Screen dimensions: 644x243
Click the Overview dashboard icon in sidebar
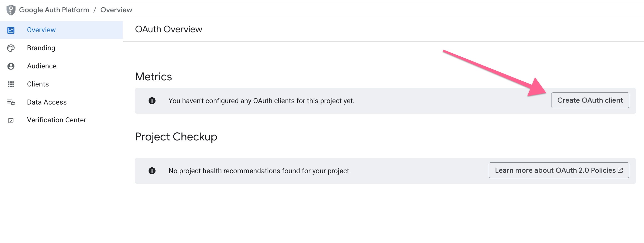click(11, 30)
